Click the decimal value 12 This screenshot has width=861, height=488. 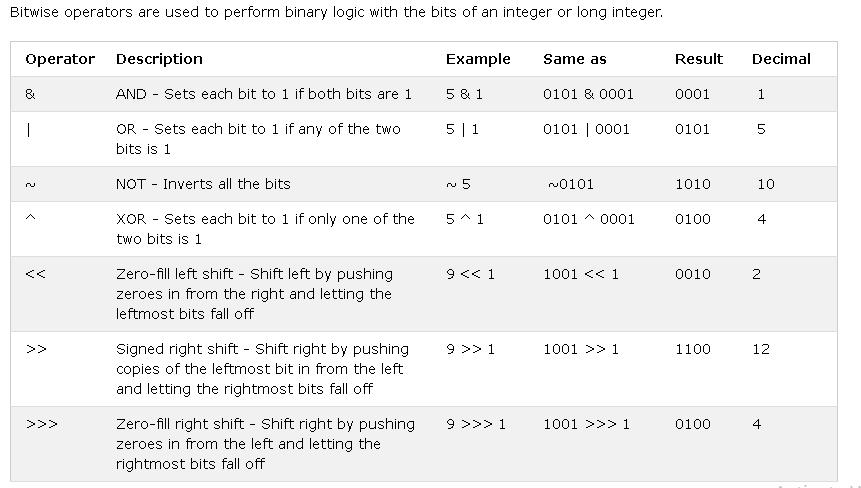(x=761, y=349)
